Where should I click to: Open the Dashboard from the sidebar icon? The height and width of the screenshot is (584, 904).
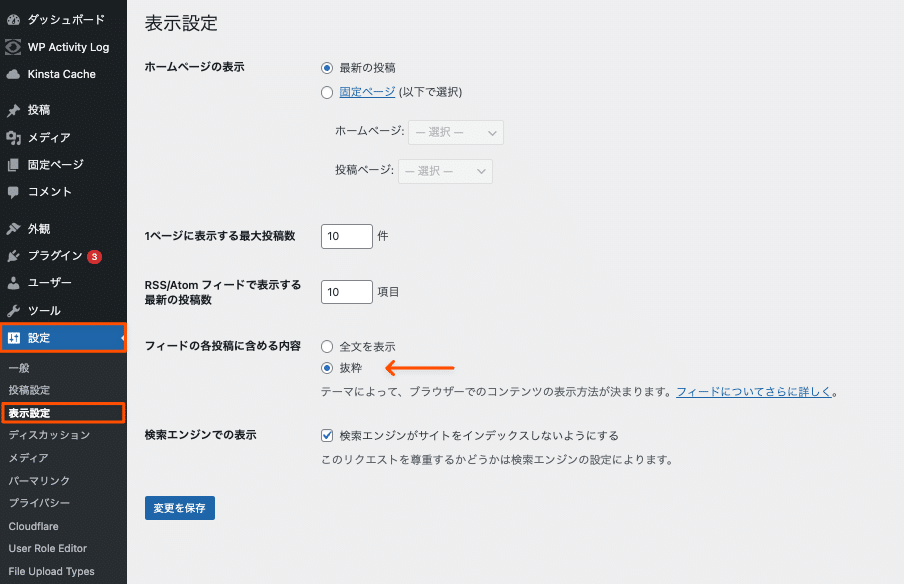tap(12, 18)
